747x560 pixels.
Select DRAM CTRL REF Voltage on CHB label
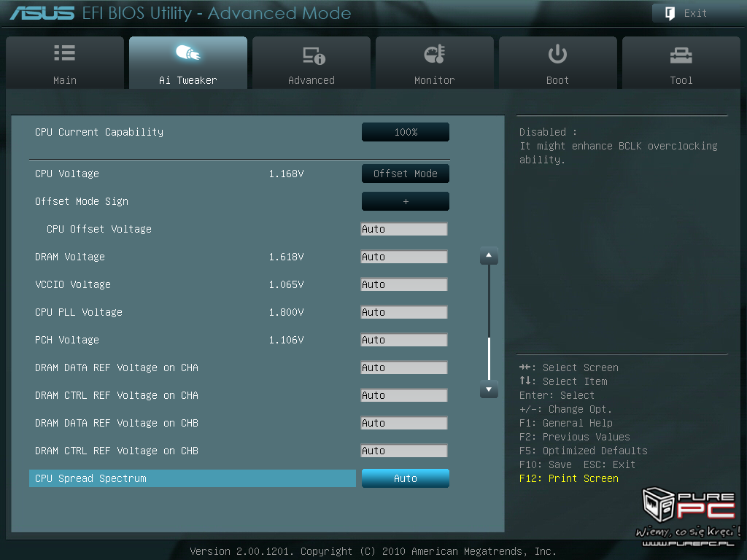click(116, 451)
